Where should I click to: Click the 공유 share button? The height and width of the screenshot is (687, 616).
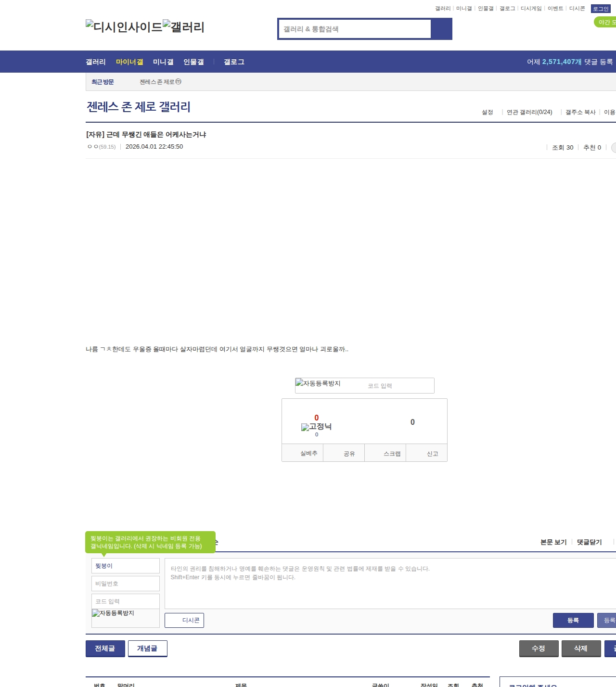[x=344, y=453]
